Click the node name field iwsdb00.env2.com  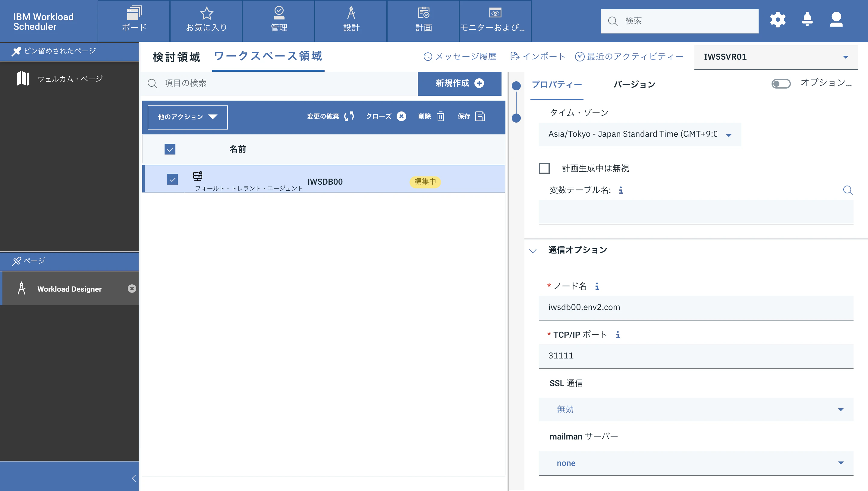tap(696, 308)
